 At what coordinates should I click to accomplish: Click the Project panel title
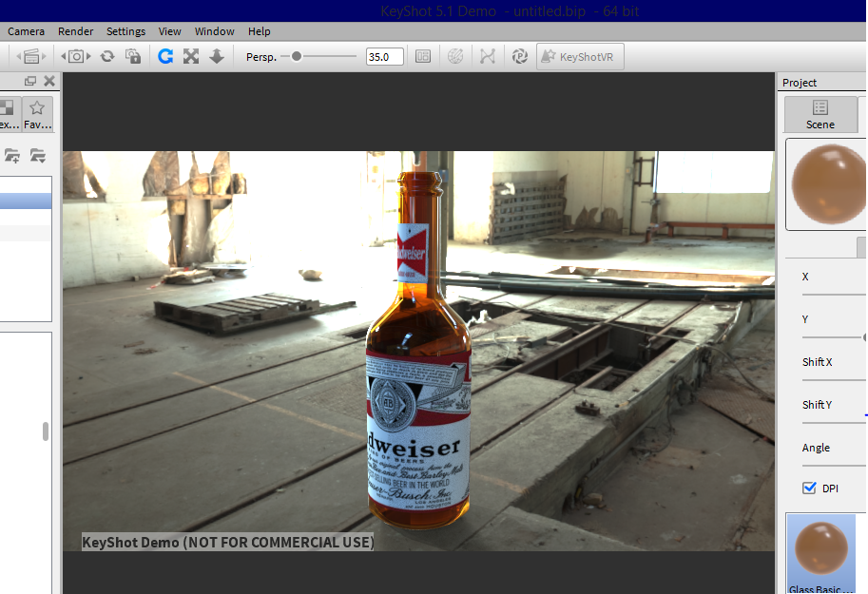tap(800, 83)
